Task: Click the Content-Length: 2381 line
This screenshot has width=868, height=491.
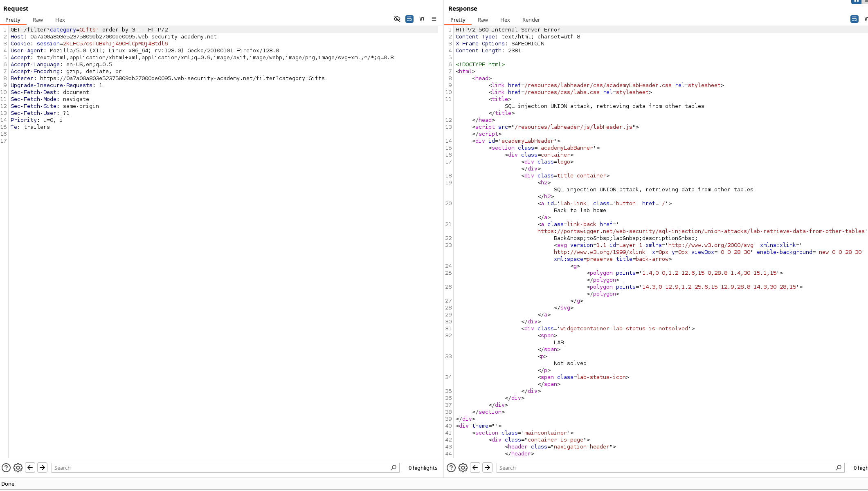Action: pyautogui.click(x=488, y=51)
